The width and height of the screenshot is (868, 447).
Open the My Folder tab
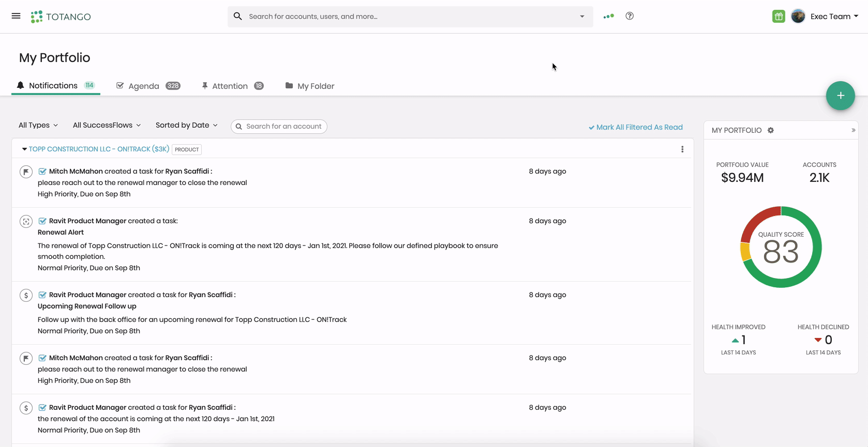point(310,86)
